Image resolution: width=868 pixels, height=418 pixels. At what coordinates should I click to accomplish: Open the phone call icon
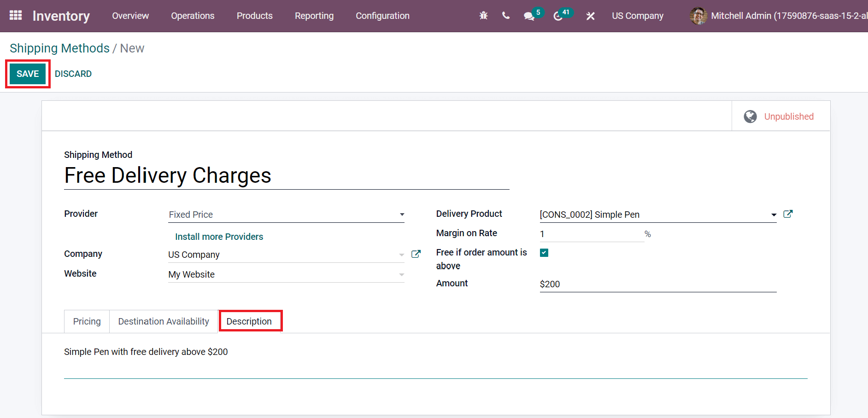[x=506, y=16]
